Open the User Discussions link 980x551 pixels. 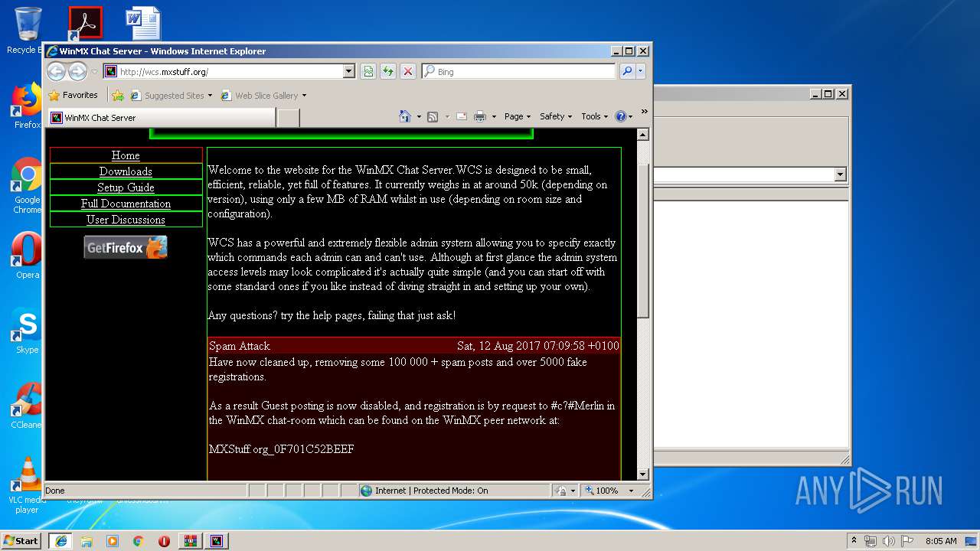pyautogui.click(x=126, y=220)
